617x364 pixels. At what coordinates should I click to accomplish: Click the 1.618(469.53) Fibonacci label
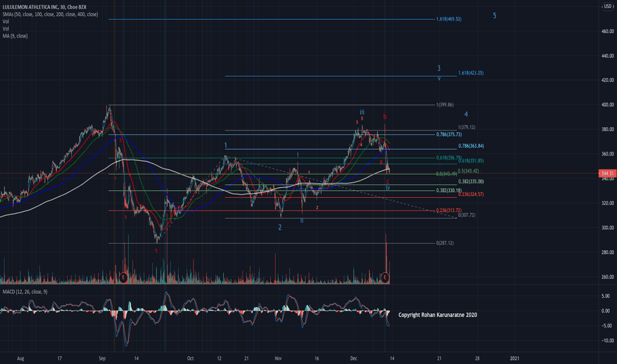coord(449,19)
